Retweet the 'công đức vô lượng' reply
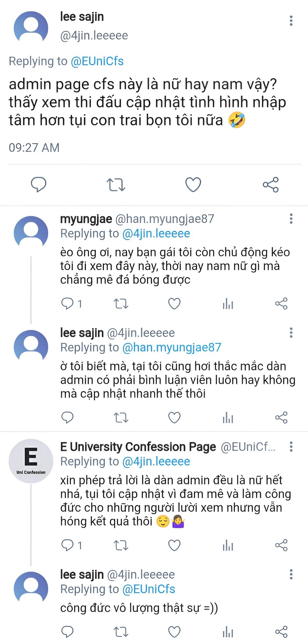The height and width of the screenshot is (644, 308). [x=121, y=632]
